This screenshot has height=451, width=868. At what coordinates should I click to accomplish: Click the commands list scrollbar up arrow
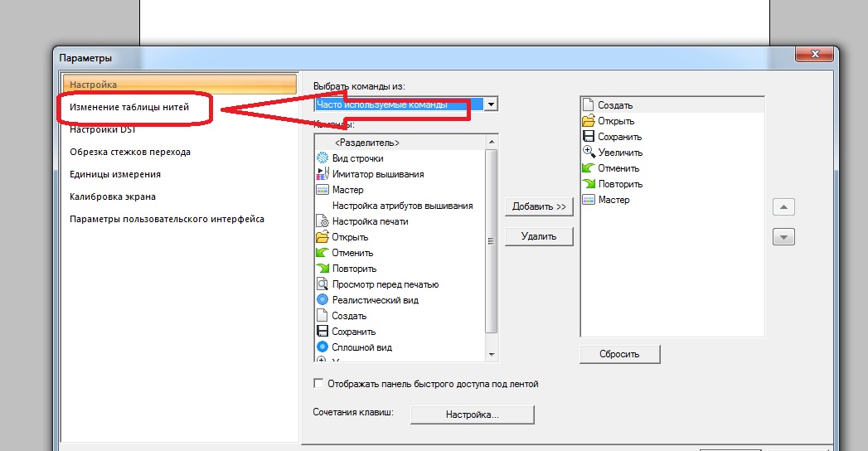tap(492, 142)
